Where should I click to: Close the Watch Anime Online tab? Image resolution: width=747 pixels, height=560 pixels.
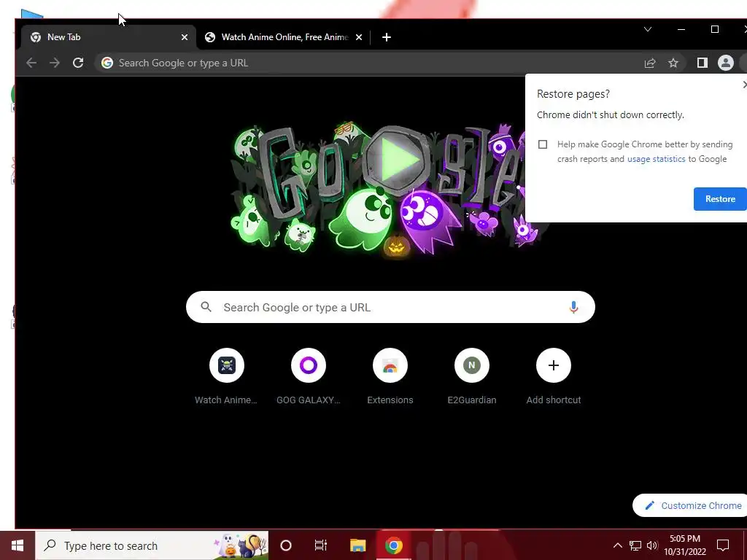(359, 37)
